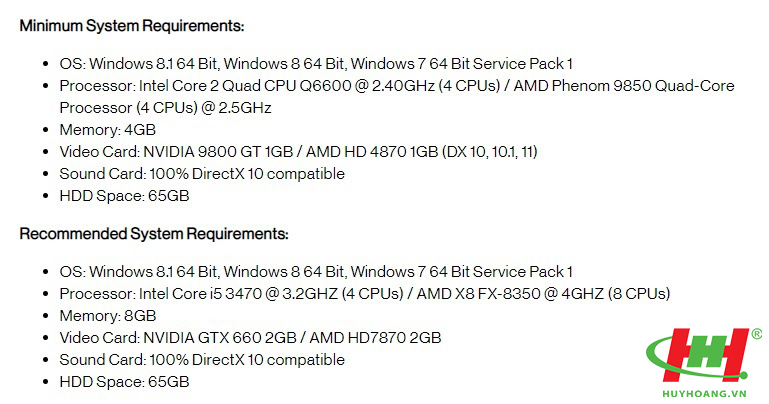Click the recommended OS Windows 8.1 line
The height and width of the screenshot is (404, 769).
click(x=316, y=272)
